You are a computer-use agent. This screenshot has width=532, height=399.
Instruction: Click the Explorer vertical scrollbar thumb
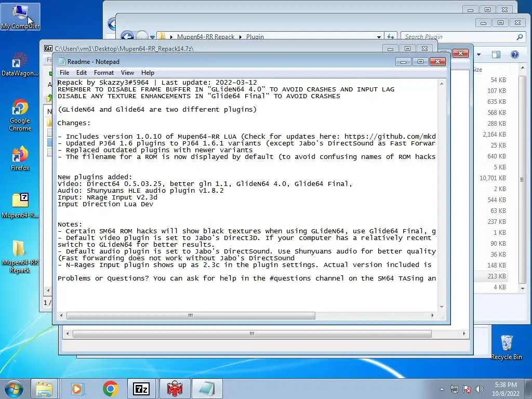(523, 179)
